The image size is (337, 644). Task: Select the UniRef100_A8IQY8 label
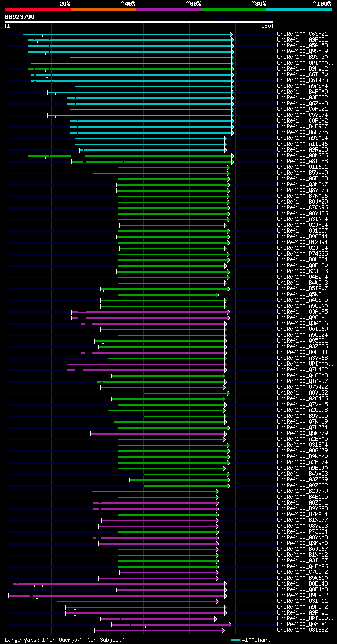click(302, 161)
